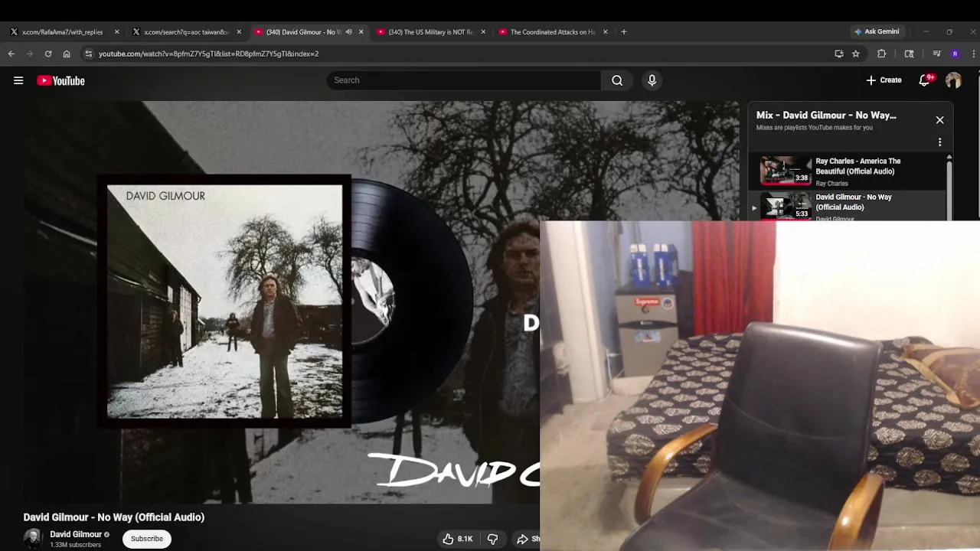Go to the YouTube home logo
The image size is (980, 551).
tap(60, 80)
